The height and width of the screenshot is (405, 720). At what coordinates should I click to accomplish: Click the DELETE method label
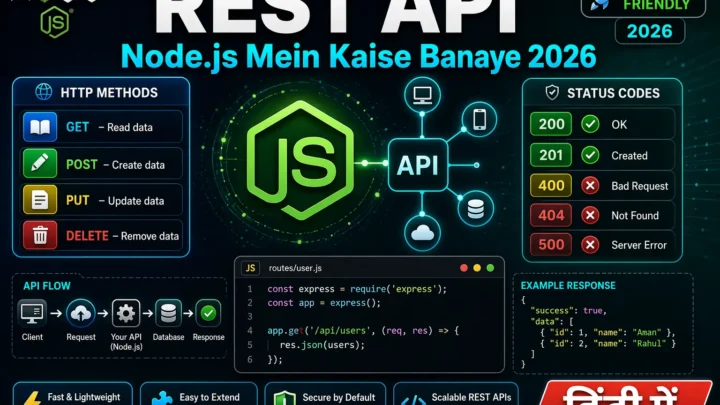point(87,236)
